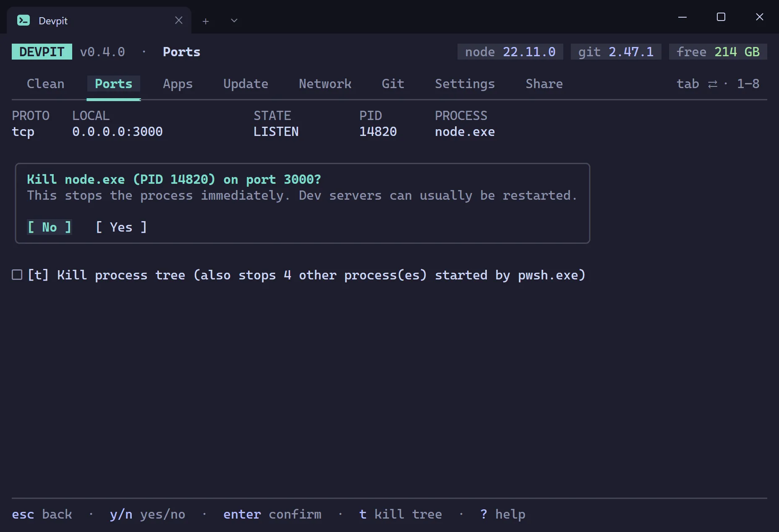Click the node 22.11.0 version badge
The image size is (779, 532).
[510, 52]
